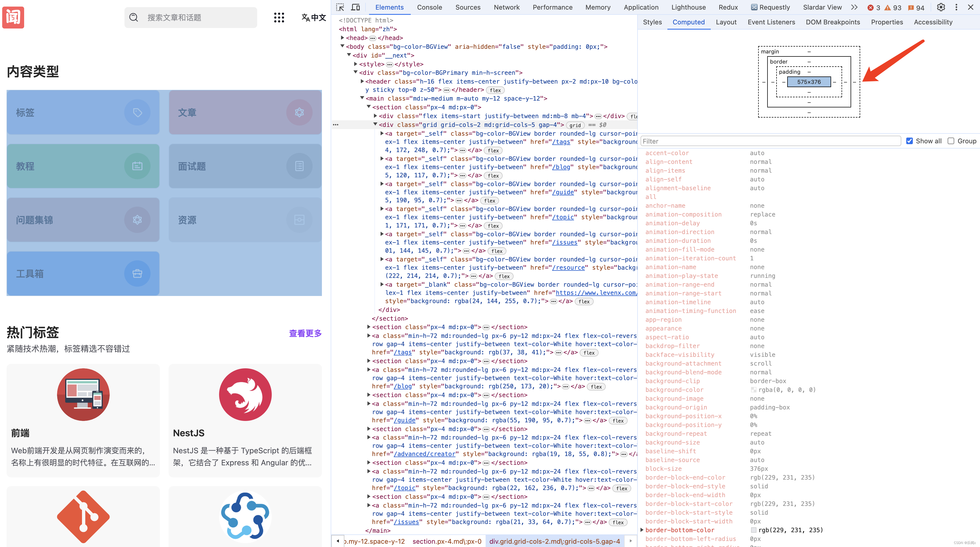
Task: Click the search magnifier icon
Action: [x=134, y=18]
